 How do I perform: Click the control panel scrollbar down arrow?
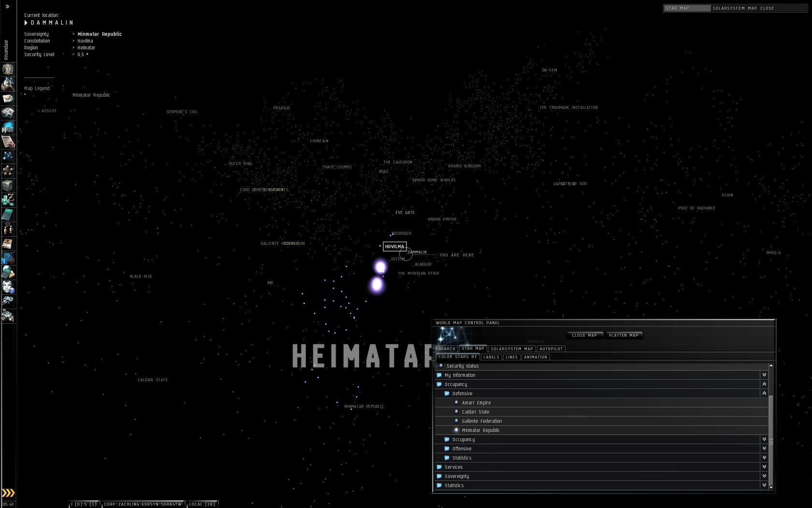771,487
